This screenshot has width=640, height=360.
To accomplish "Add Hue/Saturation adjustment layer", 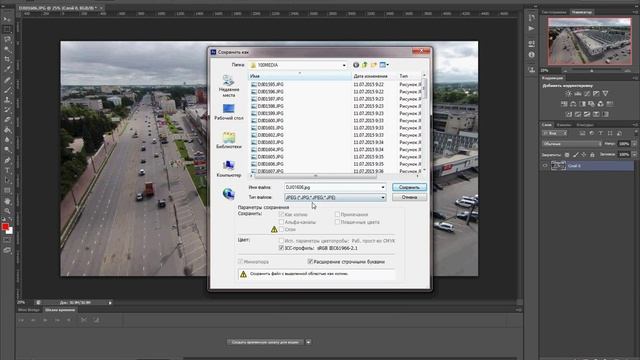I will [564, 104].
